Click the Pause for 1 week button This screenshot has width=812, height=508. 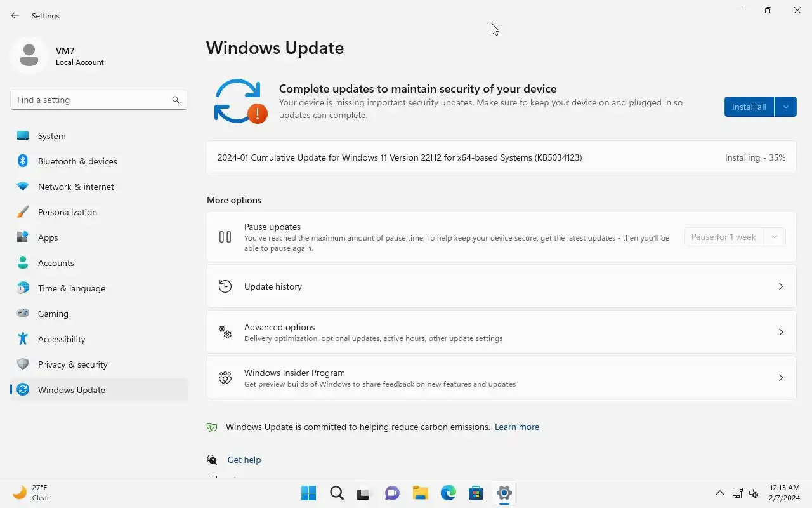pos(724,237)
